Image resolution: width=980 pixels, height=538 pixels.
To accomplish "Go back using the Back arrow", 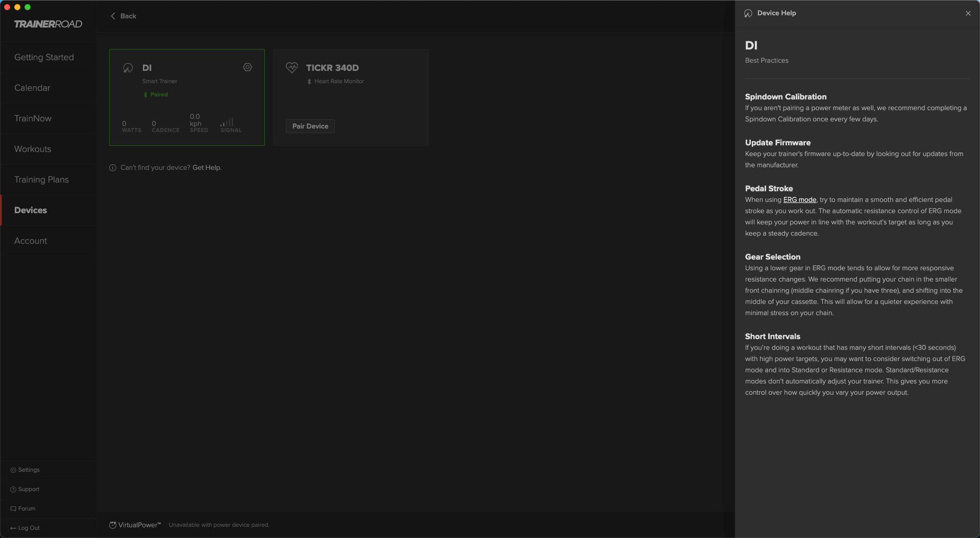I will pyautogui.click(x=113, y=16).
